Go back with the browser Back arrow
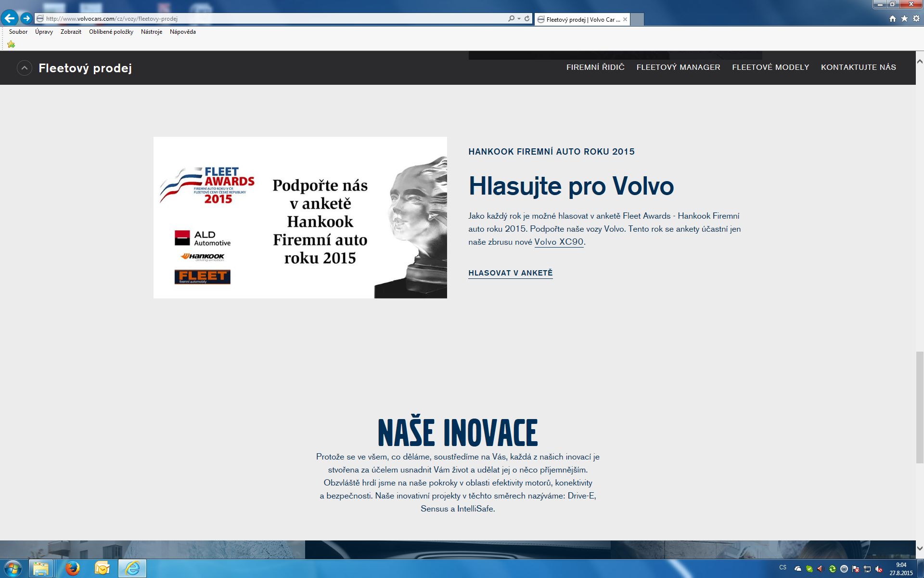Image resolution: width=924 pixels, height=578 pixels. 10,18
